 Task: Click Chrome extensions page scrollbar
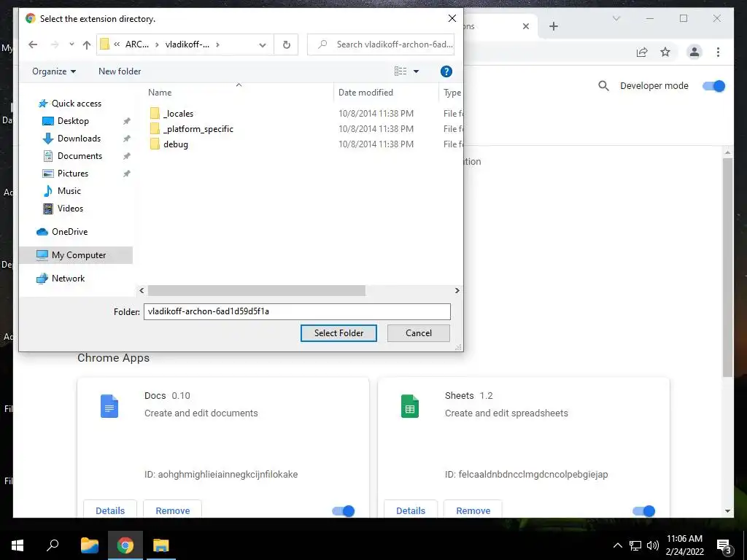727,267
